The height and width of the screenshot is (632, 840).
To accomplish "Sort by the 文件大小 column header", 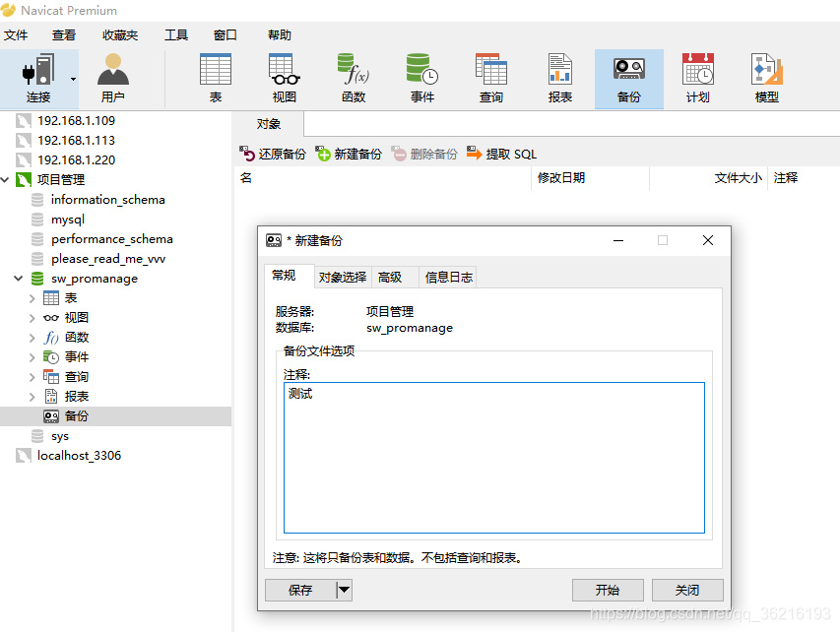I will coord(708,178).
